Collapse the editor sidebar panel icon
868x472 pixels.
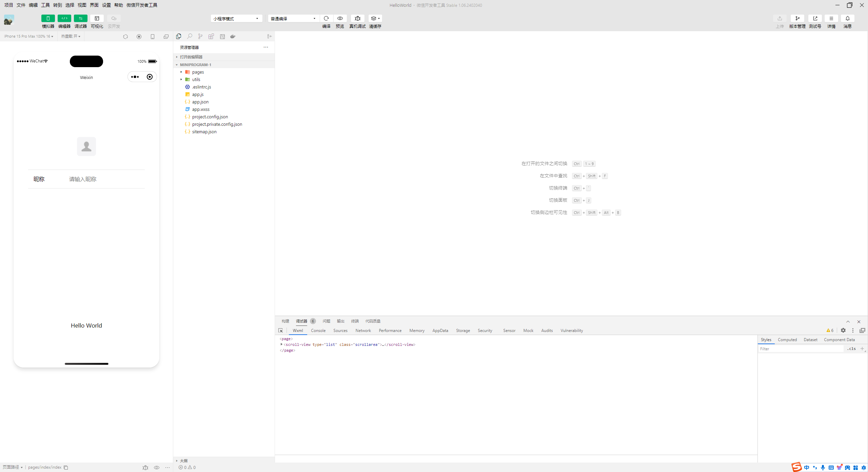tap(270, 36)
